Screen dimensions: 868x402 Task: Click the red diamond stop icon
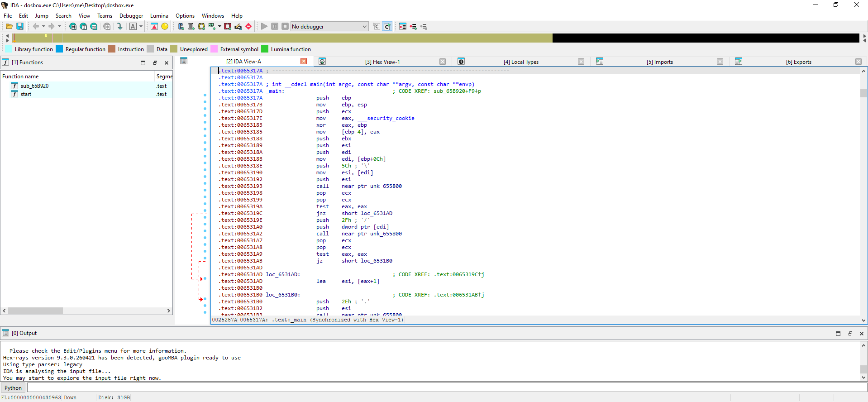(x=248, y=26)
